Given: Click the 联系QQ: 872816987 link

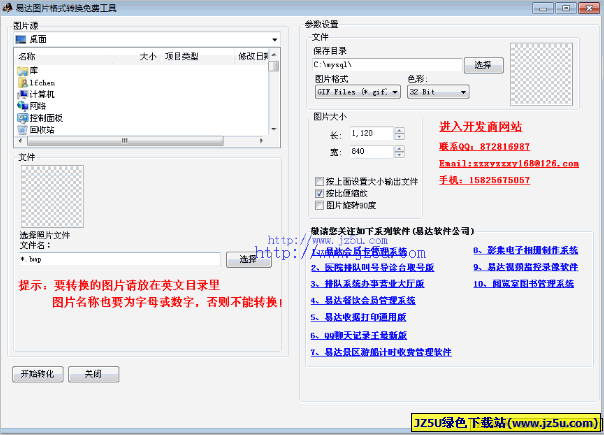Looking at the screenshot, I should [484, 146].
